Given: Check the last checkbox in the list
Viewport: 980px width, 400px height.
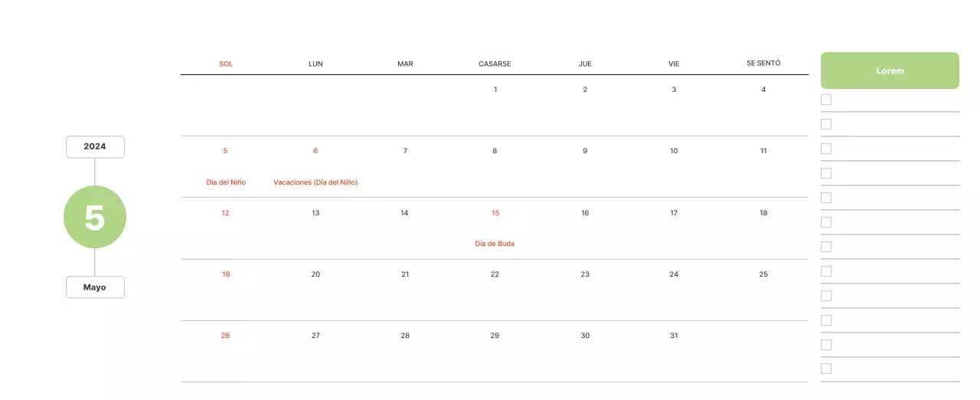Looking at the screenshot, I should pyautogui.click(x=826, y=369).
